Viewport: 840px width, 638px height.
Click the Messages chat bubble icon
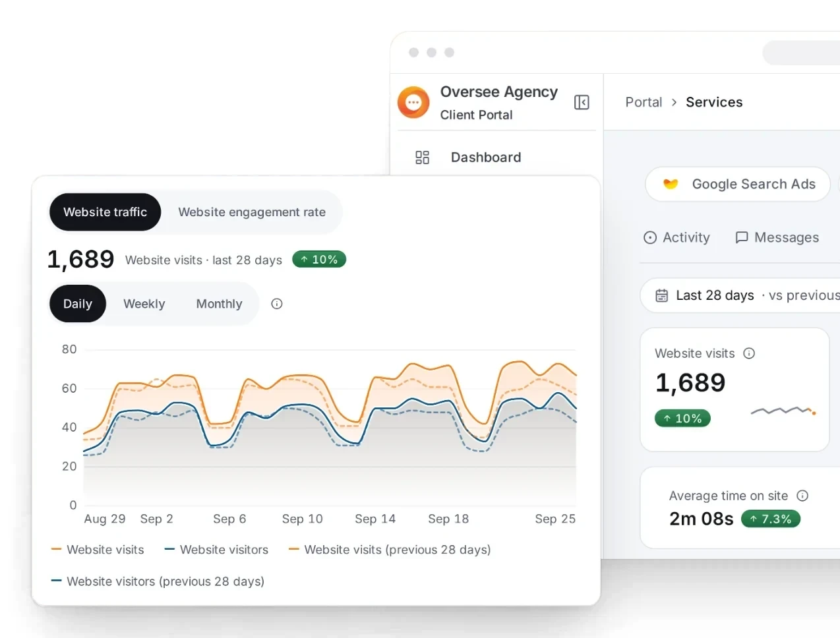coord(742,237)
